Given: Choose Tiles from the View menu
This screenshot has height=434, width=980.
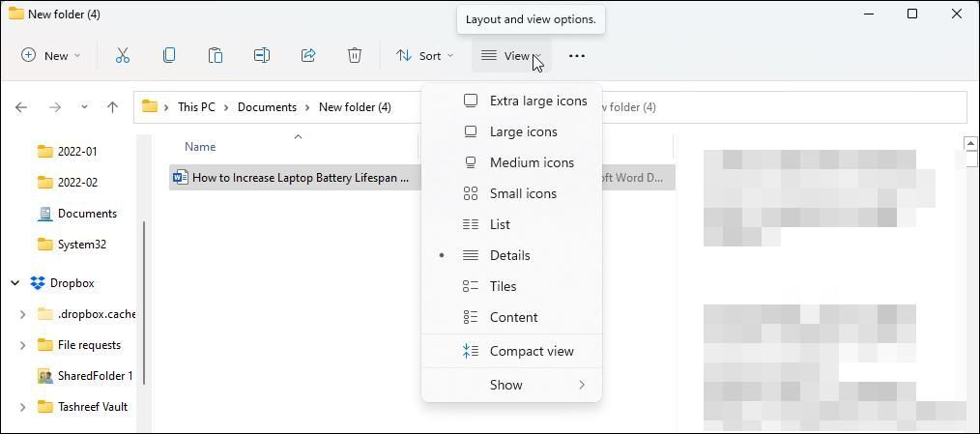Looking at the screenshot, I should coord(503,286).
